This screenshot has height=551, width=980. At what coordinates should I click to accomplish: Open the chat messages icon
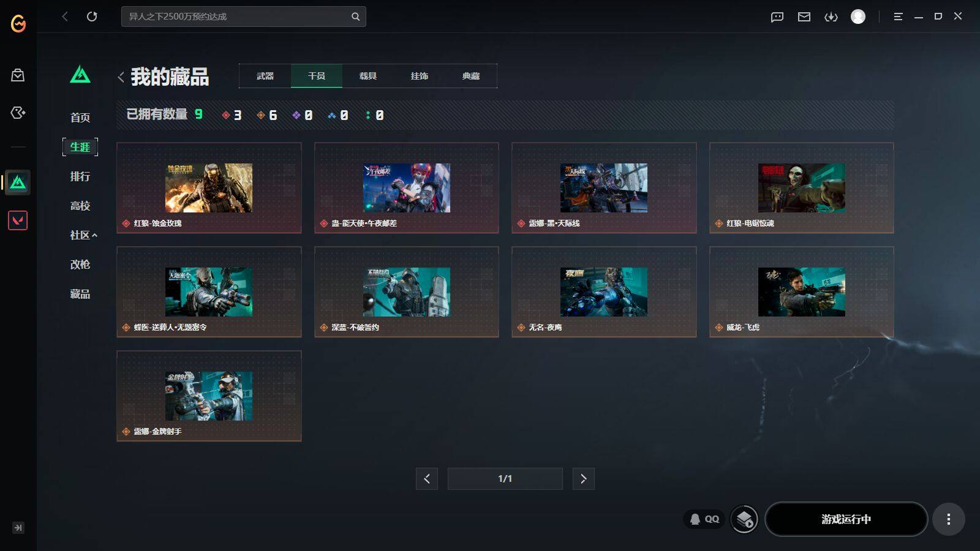(777, 17)
